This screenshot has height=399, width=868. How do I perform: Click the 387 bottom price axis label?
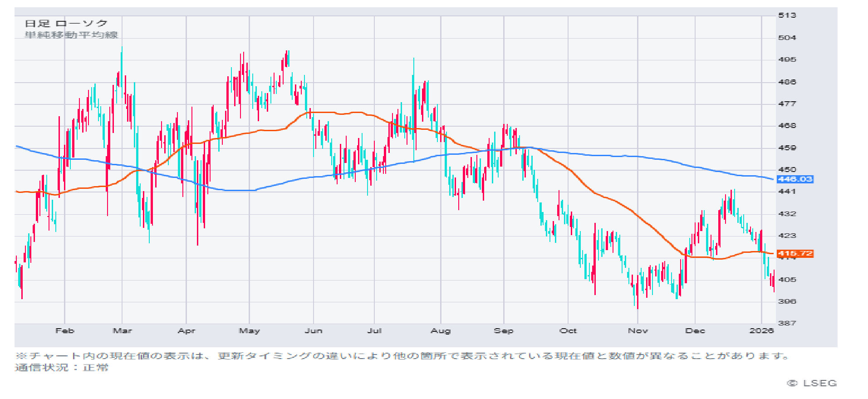coord(787,323)
